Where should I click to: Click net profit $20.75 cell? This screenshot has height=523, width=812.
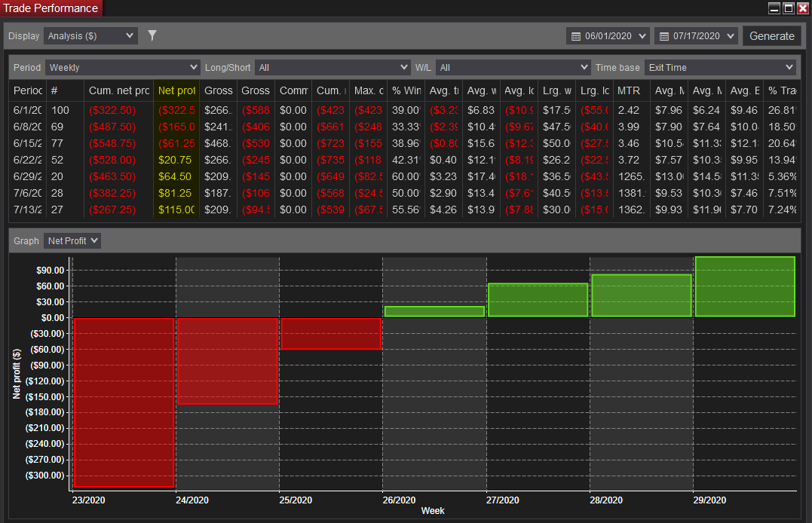tap(176, 160)
